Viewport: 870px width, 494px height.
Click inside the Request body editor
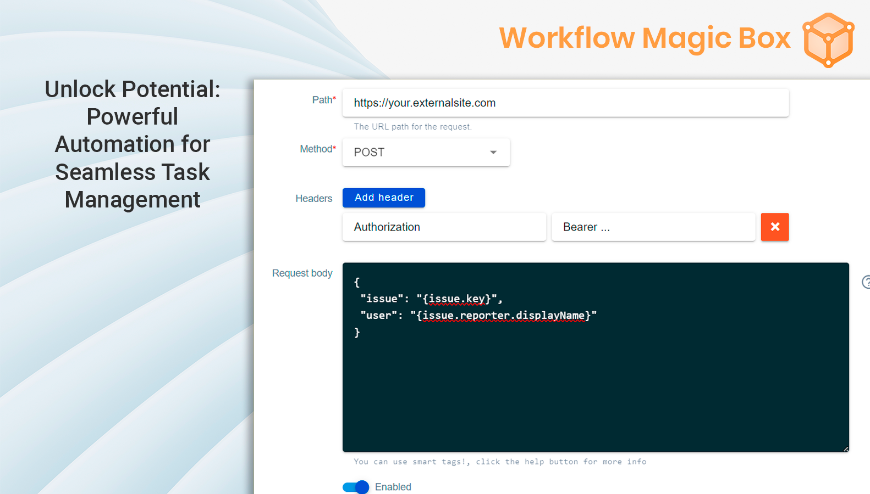[x=595, y=390]
